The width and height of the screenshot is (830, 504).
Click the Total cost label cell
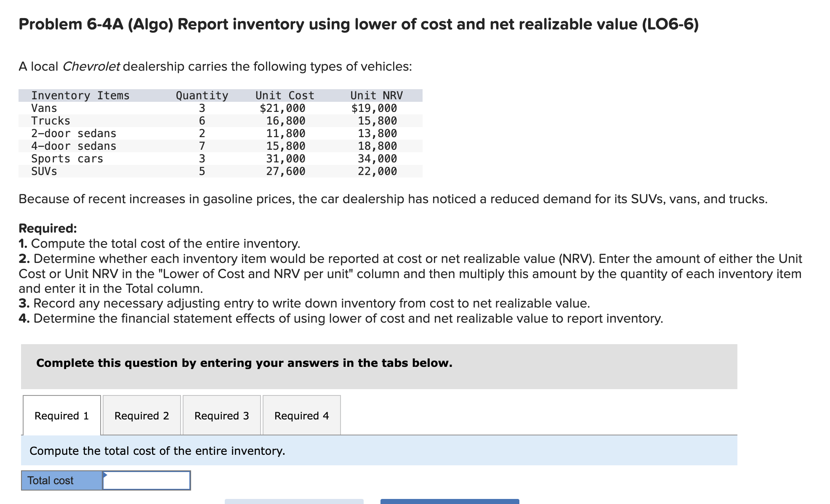(x=61, y=480)
